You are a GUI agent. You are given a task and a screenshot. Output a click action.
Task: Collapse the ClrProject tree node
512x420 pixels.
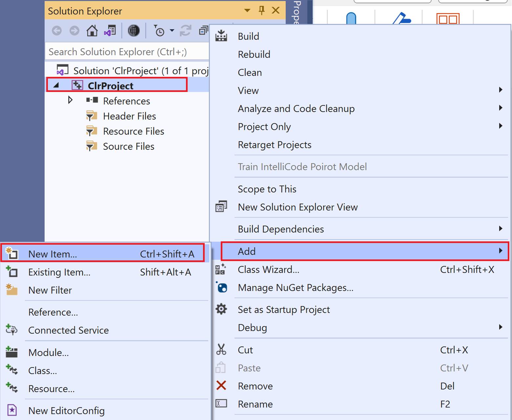[56, 85]
